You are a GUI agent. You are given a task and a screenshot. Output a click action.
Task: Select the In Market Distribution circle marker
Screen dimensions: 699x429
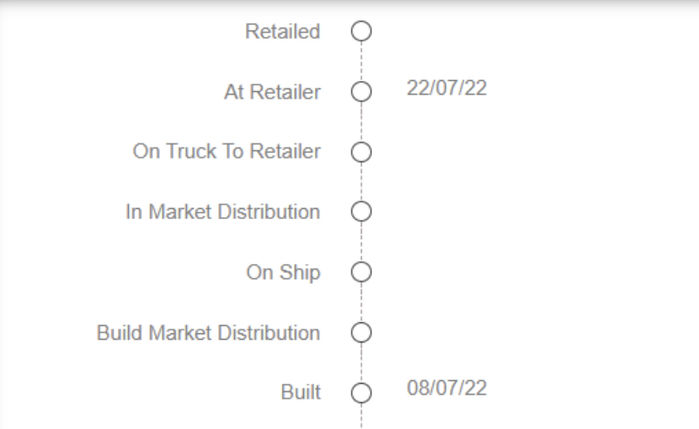point(361,211)
